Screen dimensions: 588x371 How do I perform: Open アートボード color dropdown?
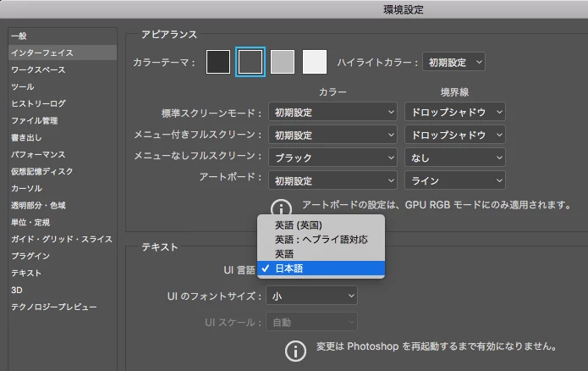(332, 180)
